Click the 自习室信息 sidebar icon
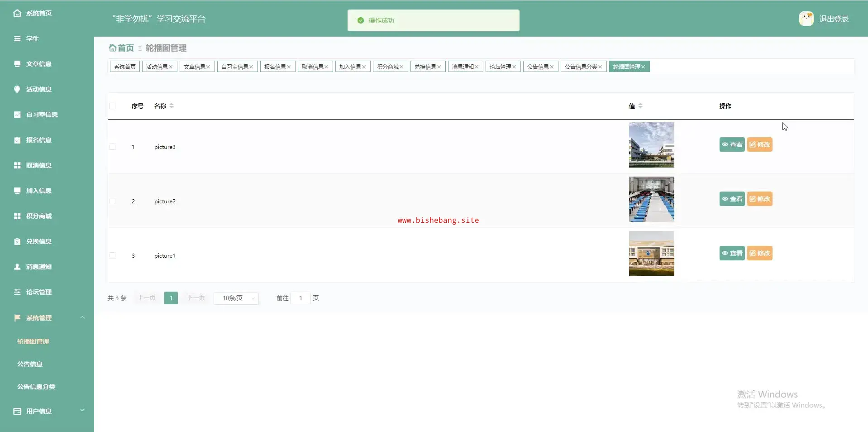Image resolution: width=868 pixels, height=432 pixels. [17, 115]
